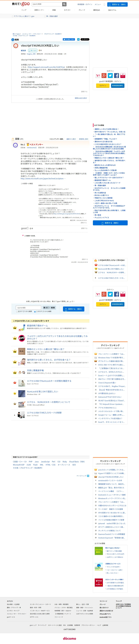This screenshot has height=644, width=139.
Task: Open monthly ranking item pcieスロット1が認識
Action: pyautogui.click(x=111, y=470)
